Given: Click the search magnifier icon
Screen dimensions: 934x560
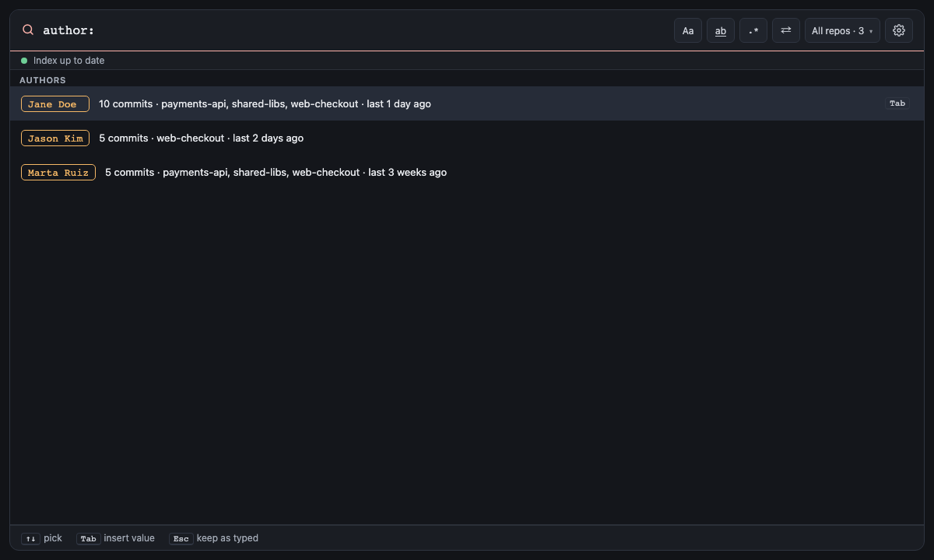Looking at the screenshot, I should pyautogui.click(x=28, y=30).
